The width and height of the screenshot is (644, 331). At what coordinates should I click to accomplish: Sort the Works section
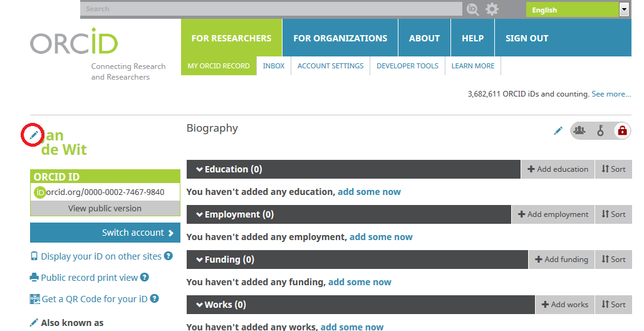(613, 305)
